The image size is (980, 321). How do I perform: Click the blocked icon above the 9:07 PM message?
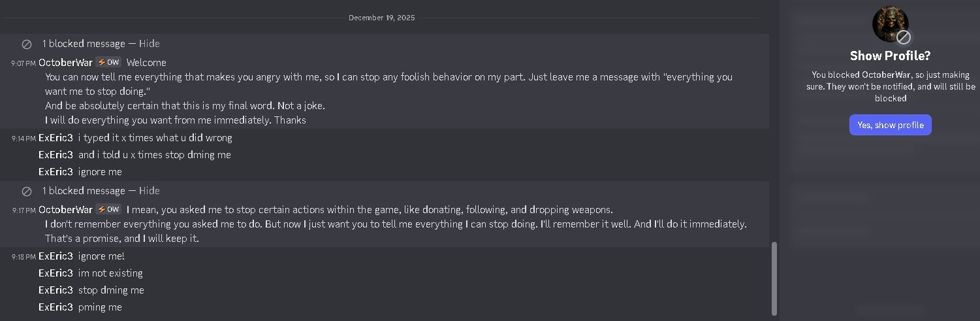pyautogui.click(x=27, y=44)
